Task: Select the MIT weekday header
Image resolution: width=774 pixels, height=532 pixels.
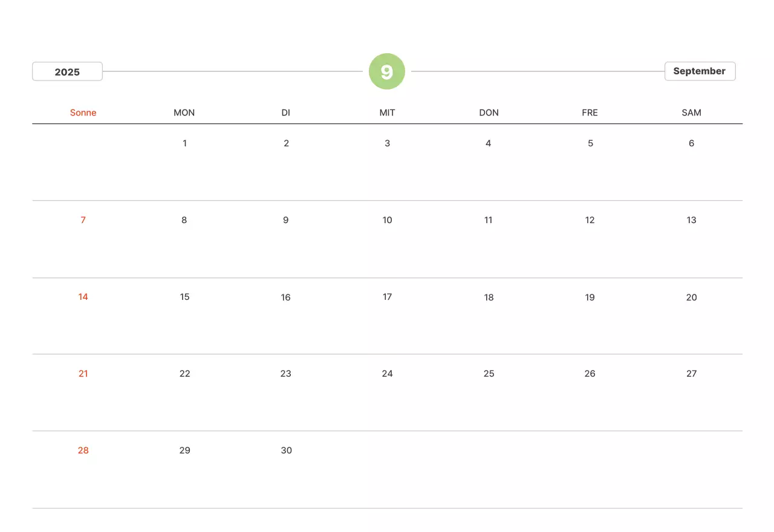Action: coord(387,112)
